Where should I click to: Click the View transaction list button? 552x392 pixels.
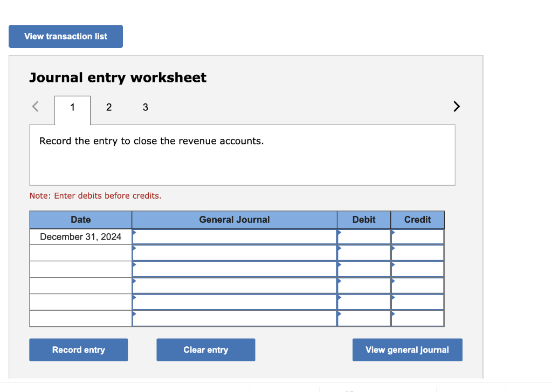[65, 36]
